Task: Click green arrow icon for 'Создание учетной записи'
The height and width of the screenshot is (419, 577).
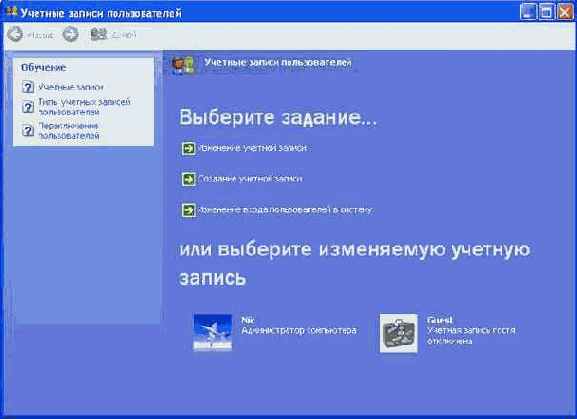Action: click(188, 179)
